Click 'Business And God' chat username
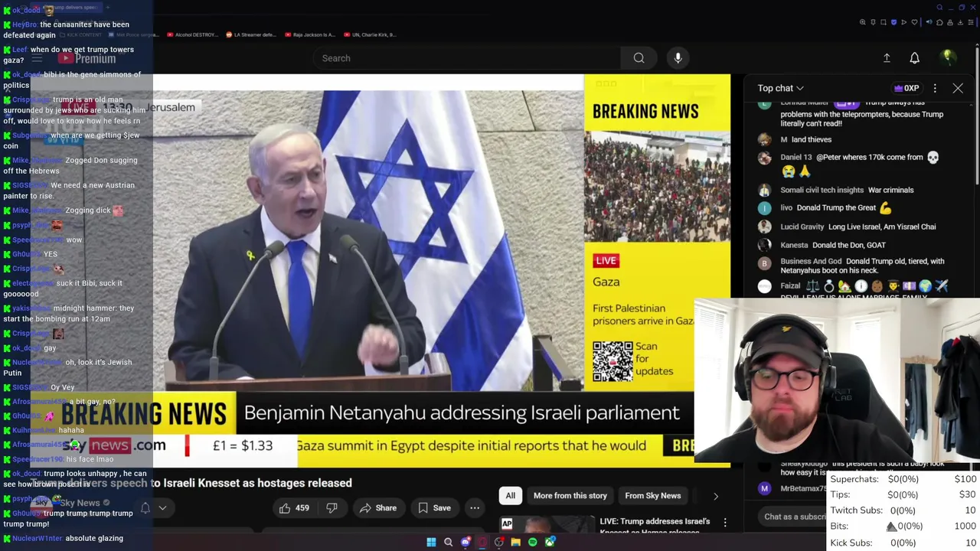The height and width of the screenshot is (551, 980). tap(811, 261)
